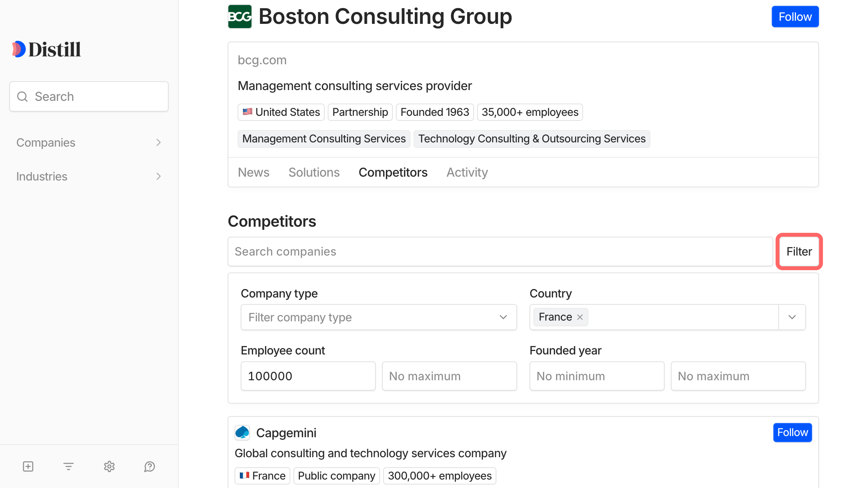Follow Boston Consulting Group
This screenshot has height=488, width=868.
click(795, 17)
